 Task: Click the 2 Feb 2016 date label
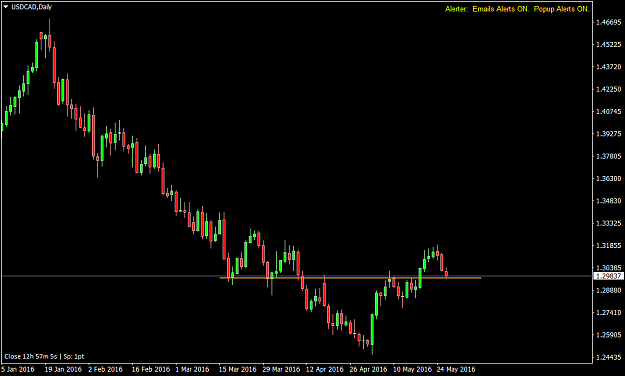tap(105, 369)
